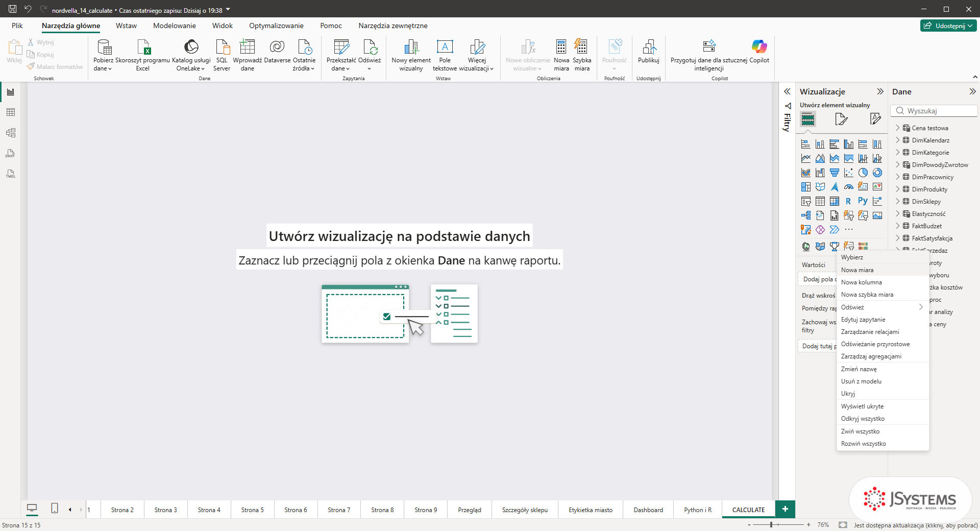Screen dimensions: 980x531
Task: Click Nowa miara in the ribbon
Action: (561, 55)
